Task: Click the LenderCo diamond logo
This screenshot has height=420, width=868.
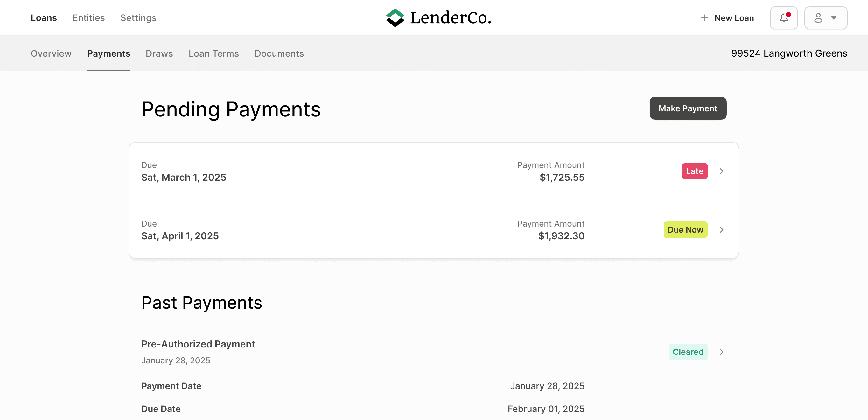Action: tap(395, 18)
